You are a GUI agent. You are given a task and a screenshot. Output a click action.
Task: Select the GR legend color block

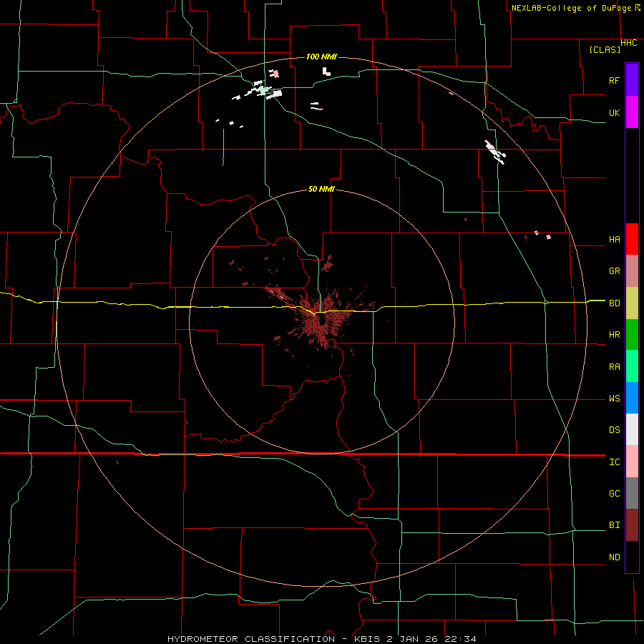[x=632, y=271]
